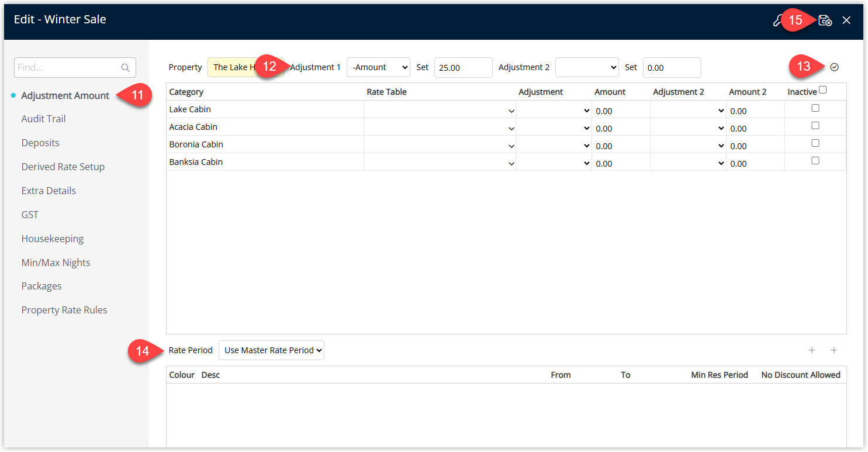The height and width of the screenshot is (452, 868).
Task: Click the key icon in the header
Action: (778, 20)
